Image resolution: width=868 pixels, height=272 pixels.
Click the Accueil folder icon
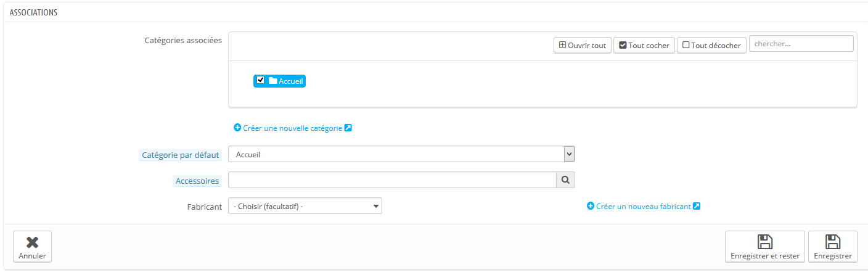pos(273,81)
